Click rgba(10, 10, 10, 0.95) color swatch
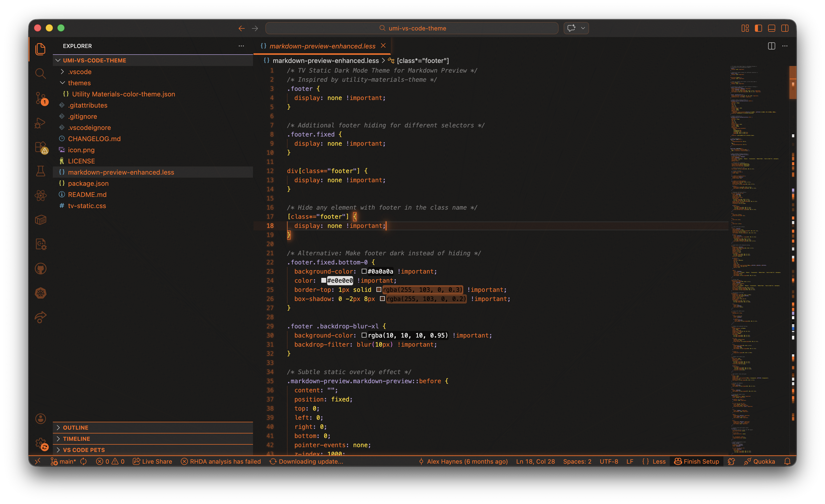The height and width of the screenshot is (504, 825). click(x=364, y=335)
